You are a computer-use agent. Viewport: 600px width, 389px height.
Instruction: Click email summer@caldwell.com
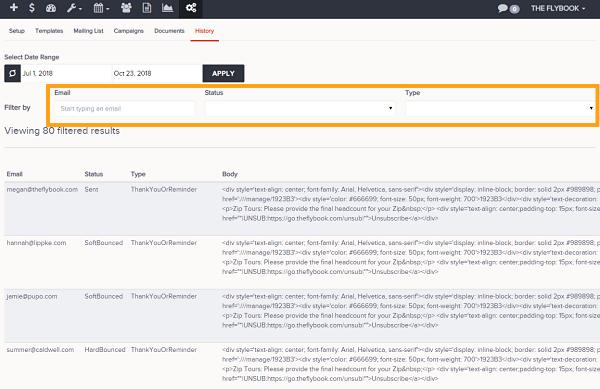(x=40, y=350)
